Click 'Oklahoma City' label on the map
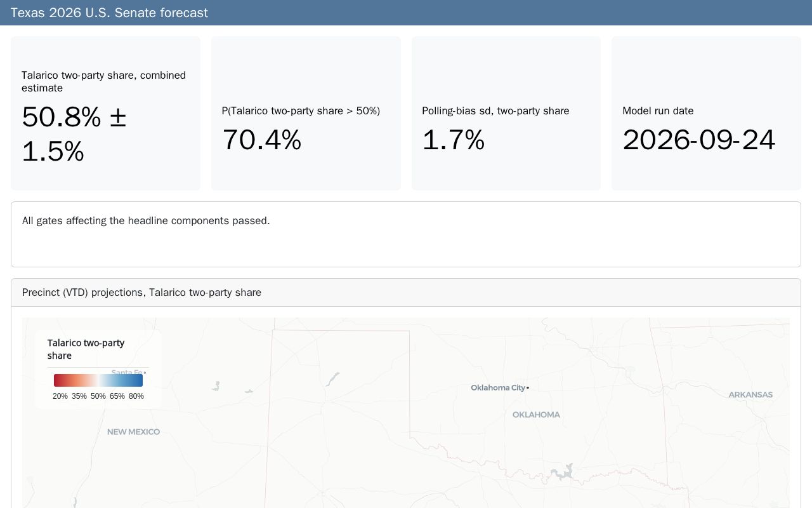Viewport: 812px width, 508px height. point(498,387)
